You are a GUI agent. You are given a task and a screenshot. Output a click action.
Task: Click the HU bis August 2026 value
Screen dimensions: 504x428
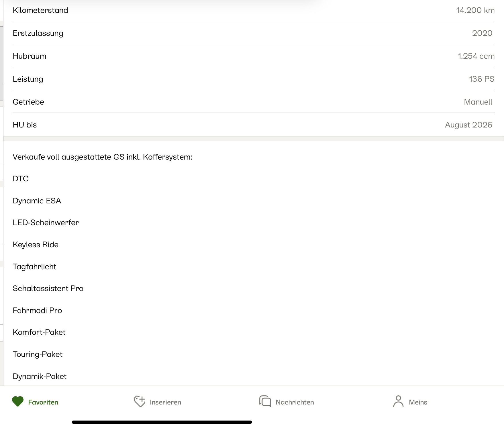(468, 125)
